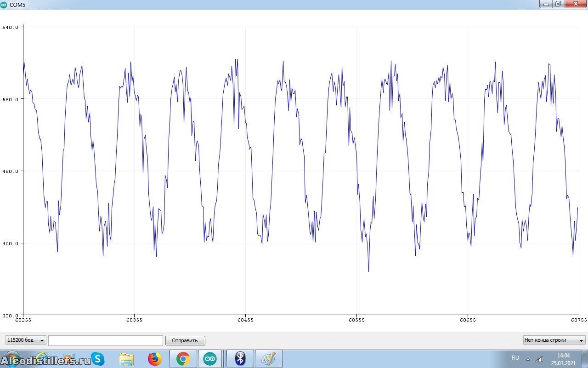Close the COM5 plotter window
The image size is (588, 368).
pos(576,4)
